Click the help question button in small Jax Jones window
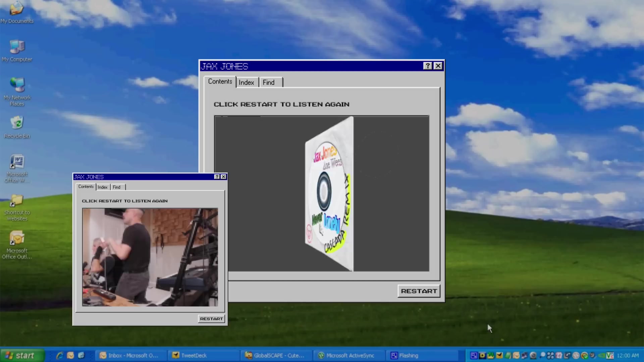The width and height of the screenshot is (644, 362). (x=217, y=177)
